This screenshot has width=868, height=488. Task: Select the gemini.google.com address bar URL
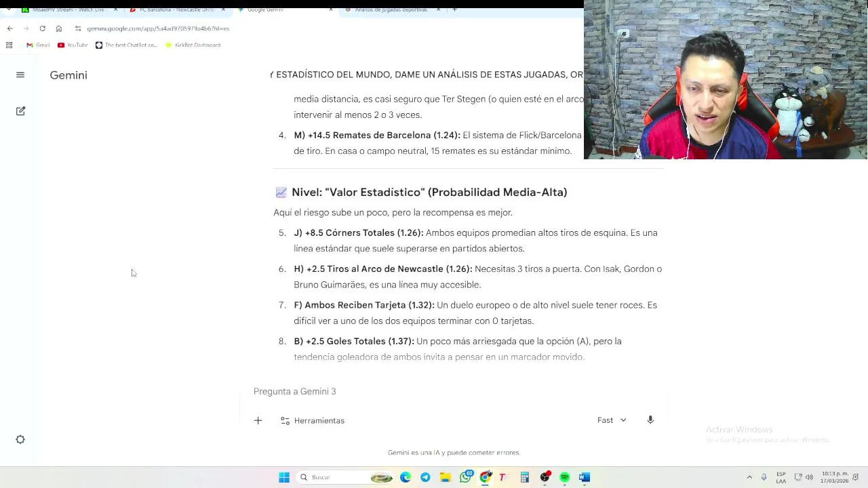158,28
